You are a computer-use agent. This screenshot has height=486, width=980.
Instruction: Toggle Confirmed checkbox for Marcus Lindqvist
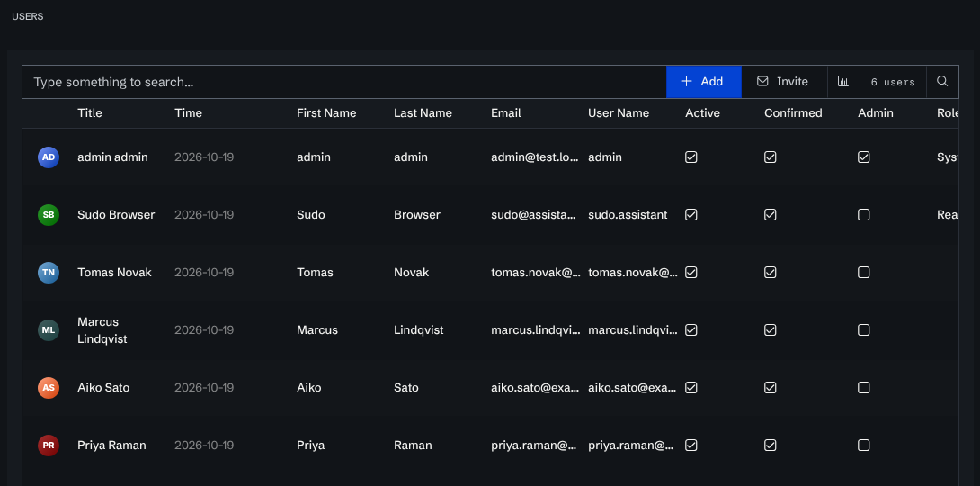771,329
